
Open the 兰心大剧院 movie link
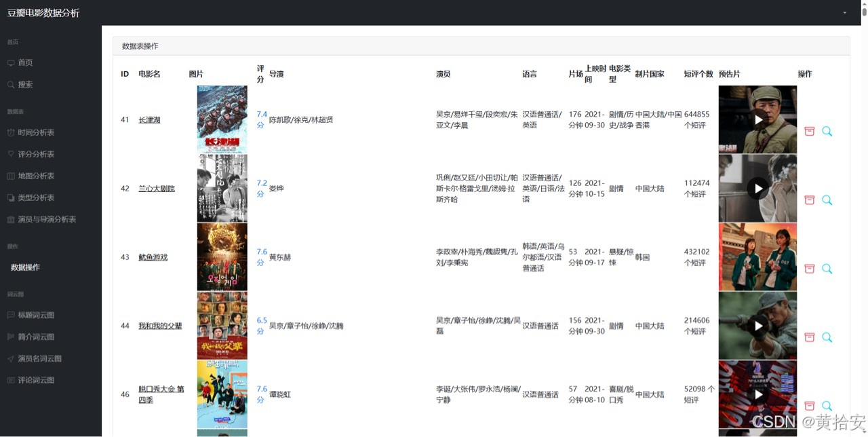coord(157,189)
